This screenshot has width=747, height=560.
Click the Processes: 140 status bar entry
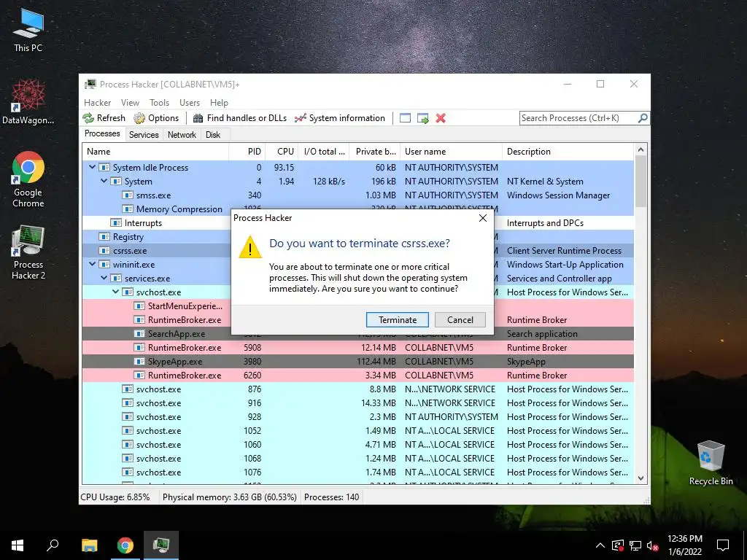(332, 497)
